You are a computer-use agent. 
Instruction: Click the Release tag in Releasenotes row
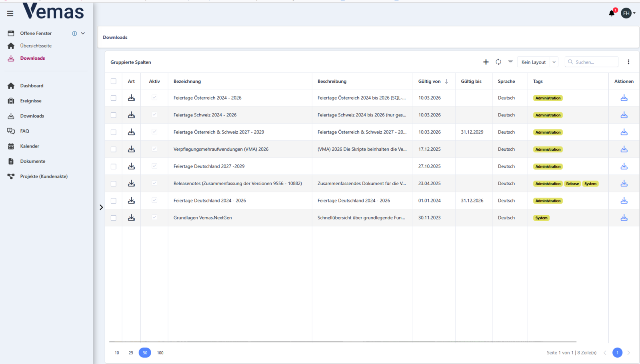coord(572,184)
